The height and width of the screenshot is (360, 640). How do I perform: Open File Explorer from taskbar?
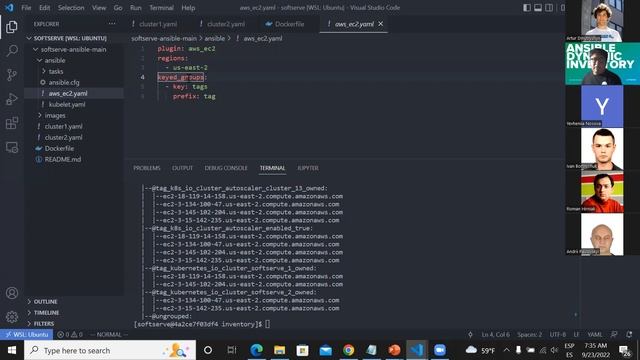pyautogui.click(x=280, y=350)
